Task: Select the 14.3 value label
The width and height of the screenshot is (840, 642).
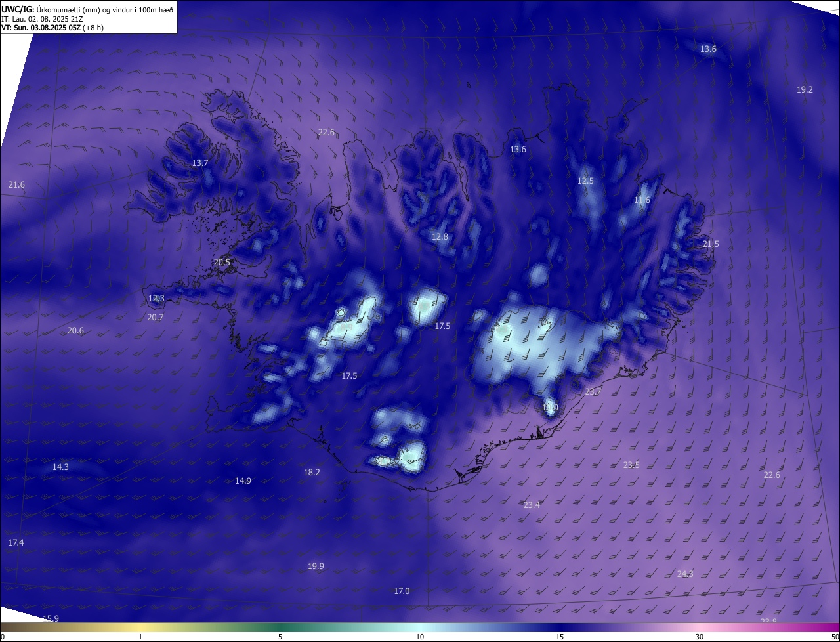Action: [60, 467]
